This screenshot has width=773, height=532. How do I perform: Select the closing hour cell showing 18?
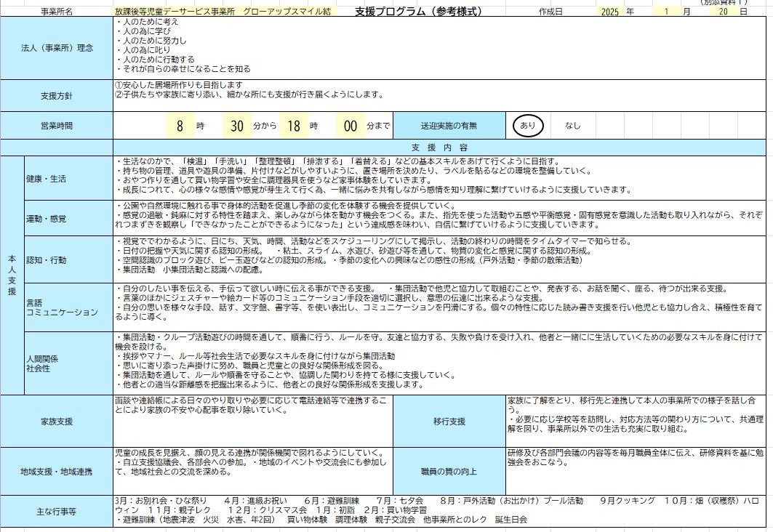pos(294,126)
